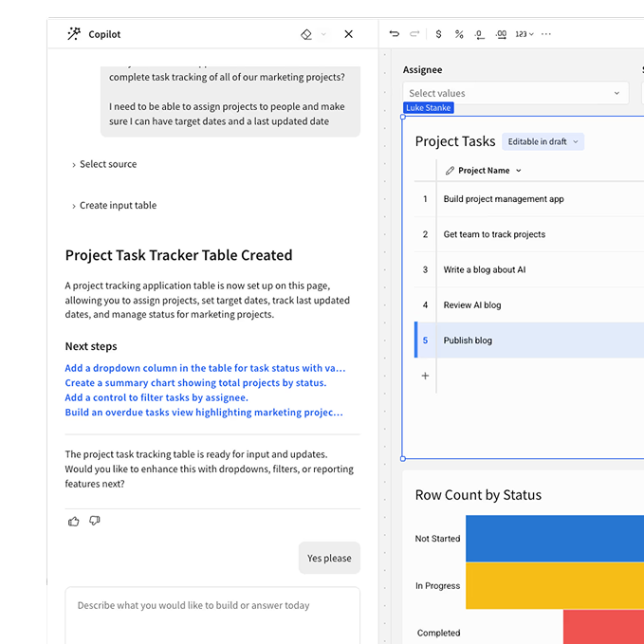This screenshot has height=644, width=644.
Task: Click the eraser clear chat icon
Action: [306, 34]
